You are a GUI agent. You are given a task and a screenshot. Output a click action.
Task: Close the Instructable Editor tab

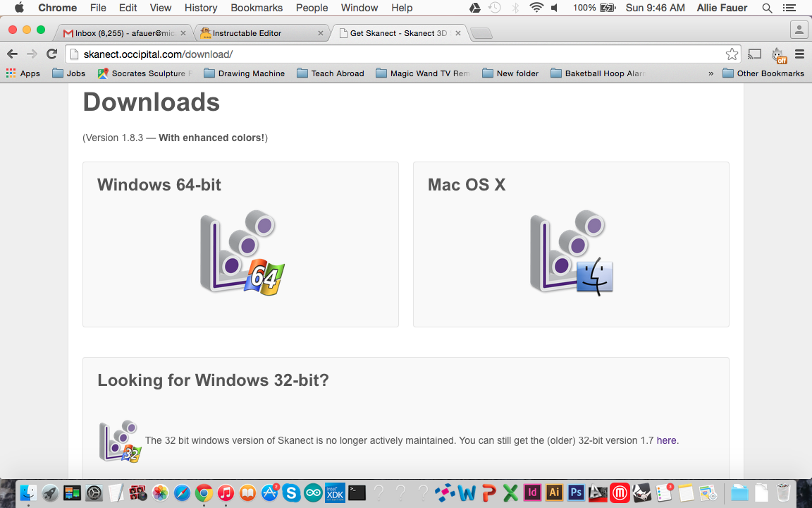[321, 33]
